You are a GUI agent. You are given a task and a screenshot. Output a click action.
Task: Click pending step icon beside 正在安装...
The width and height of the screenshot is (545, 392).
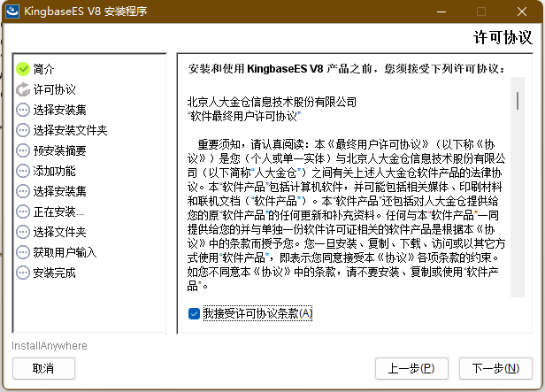pyautogui.click(x=23, y=211)
